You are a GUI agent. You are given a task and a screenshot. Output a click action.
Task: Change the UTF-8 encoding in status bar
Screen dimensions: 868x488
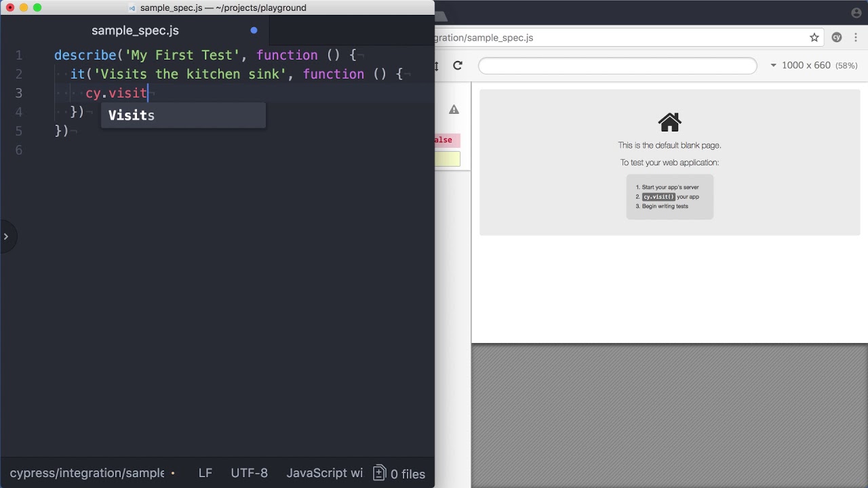(249, 473)
